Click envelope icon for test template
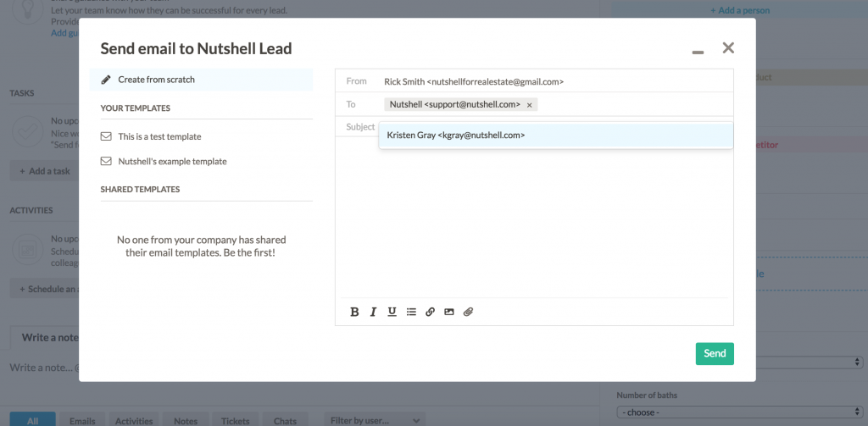Viewport: 868px width, 426px height. tap(106, 136)
